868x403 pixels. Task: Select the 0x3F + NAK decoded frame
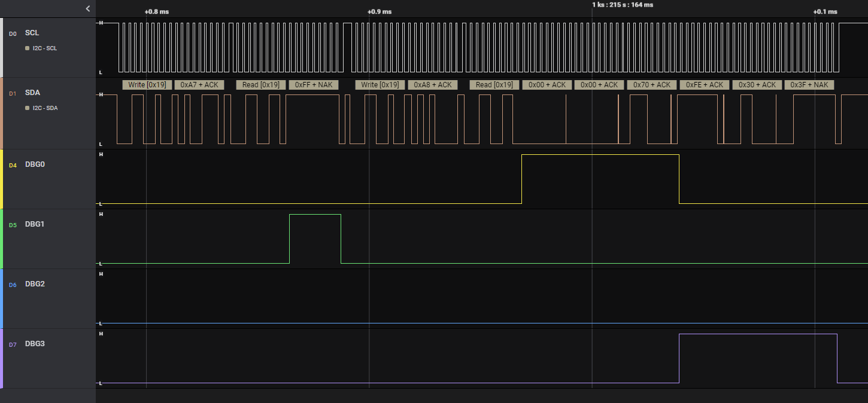809,85
